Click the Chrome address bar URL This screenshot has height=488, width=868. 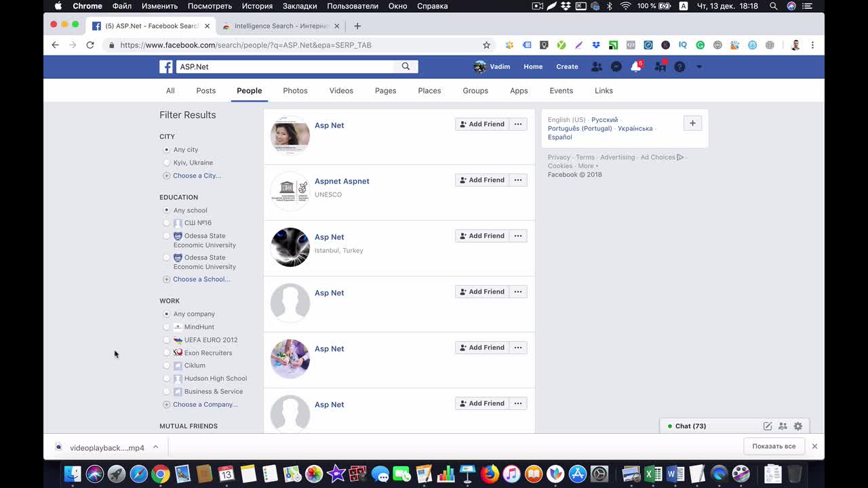click(x=245, y=45)
